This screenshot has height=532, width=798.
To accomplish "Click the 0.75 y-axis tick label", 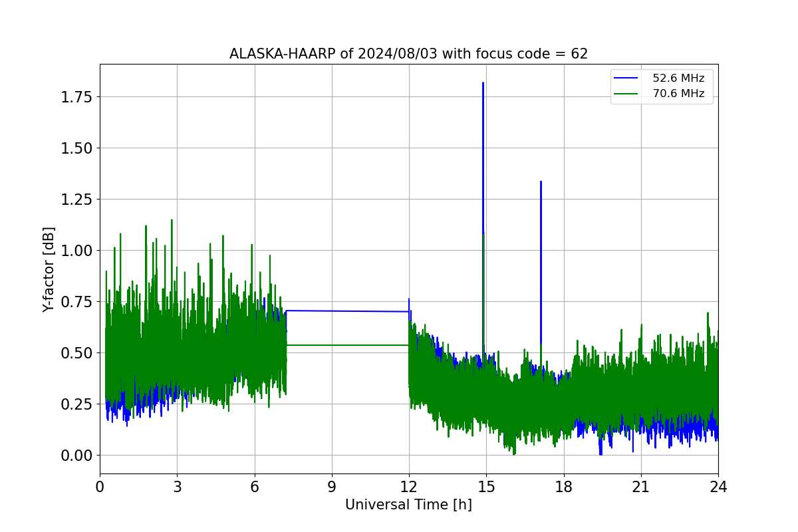I will point(76,302).
